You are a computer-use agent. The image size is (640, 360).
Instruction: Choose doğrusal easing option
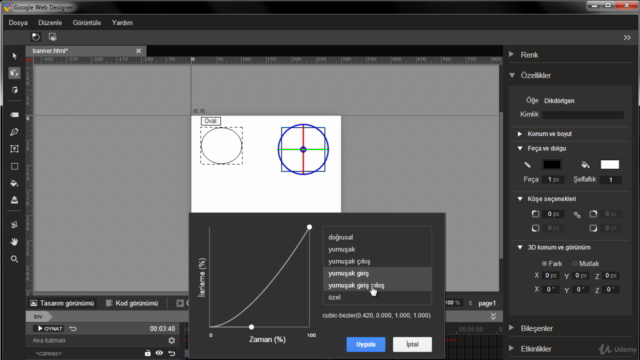tap(377, 237)
